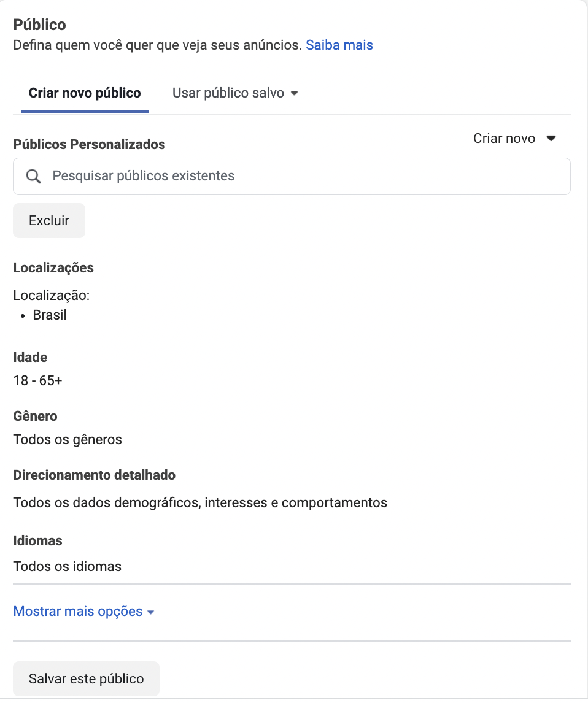588x703 pixels.
Task: Click Todos os dados demográficos targeting text
Action: coord(200,503)
